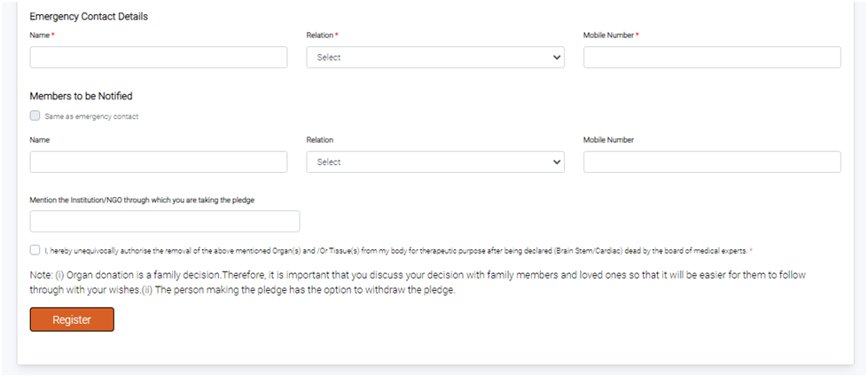The width and height of the screenshot is (868, 377).
Task: Tick the organ removal authorisation checkbox
Action: [x=35, y=250]
